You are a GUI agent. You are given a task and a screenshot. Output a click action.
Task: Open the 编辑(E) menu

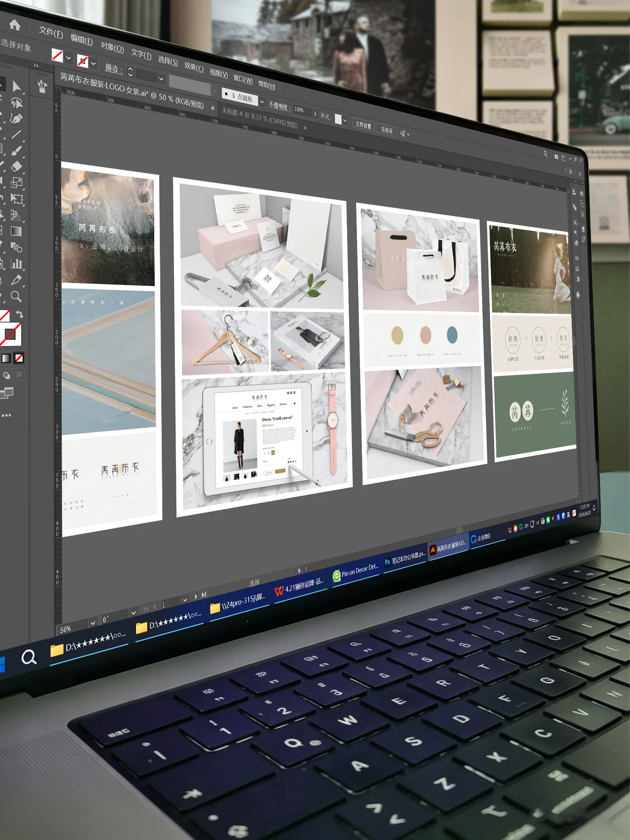tap(82, 40)
